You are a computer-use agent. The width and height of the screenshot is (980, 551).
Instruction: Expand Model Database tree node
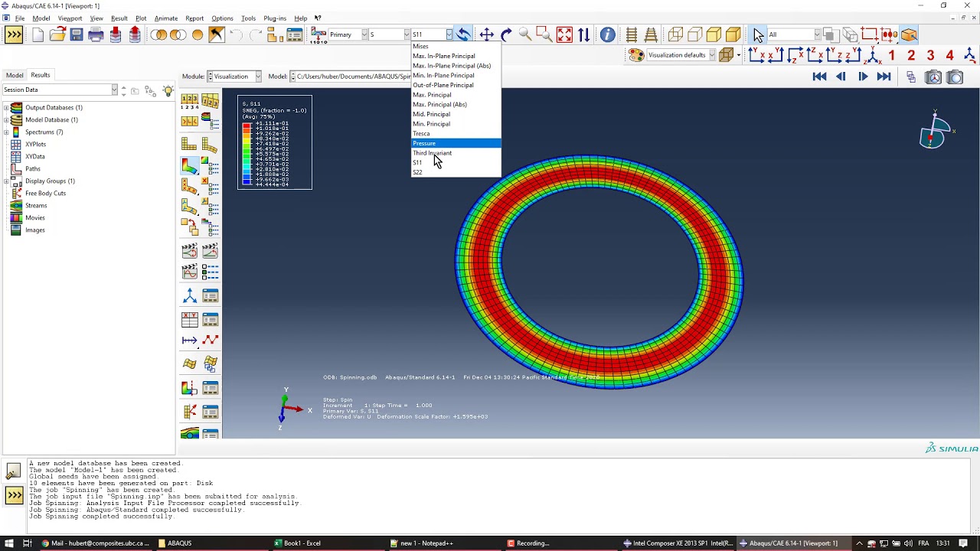pyautogui.click(x=6, y=119)
